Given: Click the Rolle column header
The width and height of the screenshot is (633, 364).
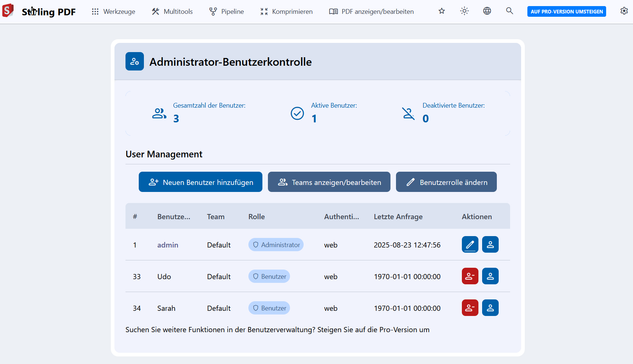Looking at the screenshot, I should pos(256,217).
